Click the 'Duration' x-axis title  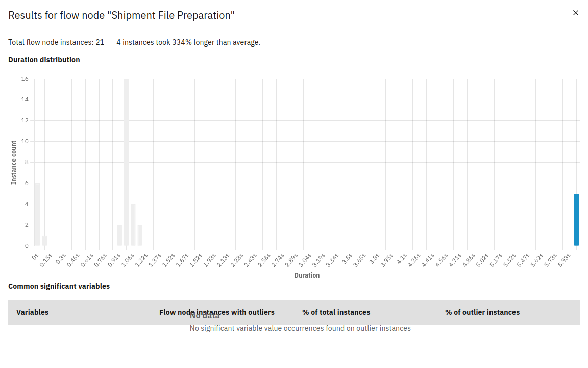[x=307, y=275]
